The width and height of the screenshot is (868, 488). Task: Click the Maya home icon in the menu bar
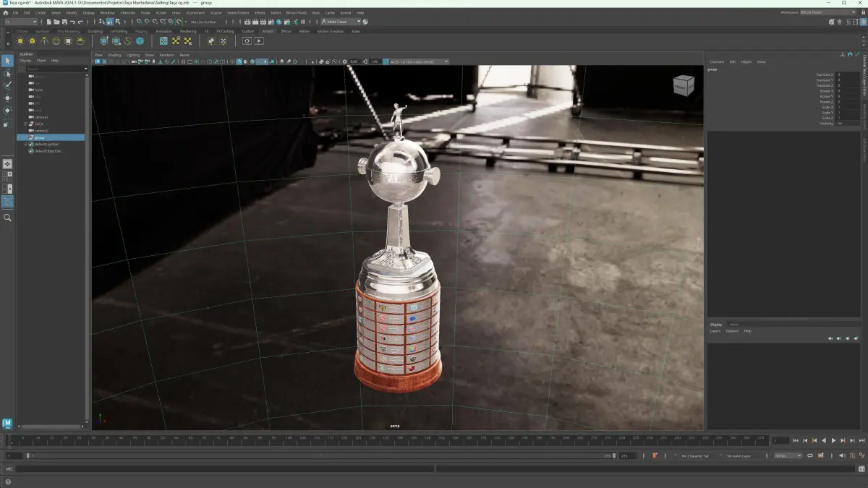(x=6, y=13)
